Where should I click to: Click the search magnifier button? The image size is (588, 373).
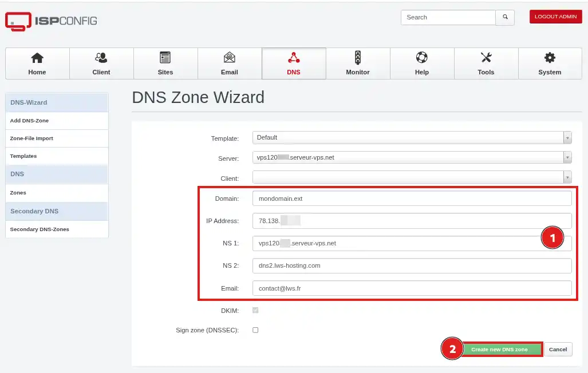505,17
